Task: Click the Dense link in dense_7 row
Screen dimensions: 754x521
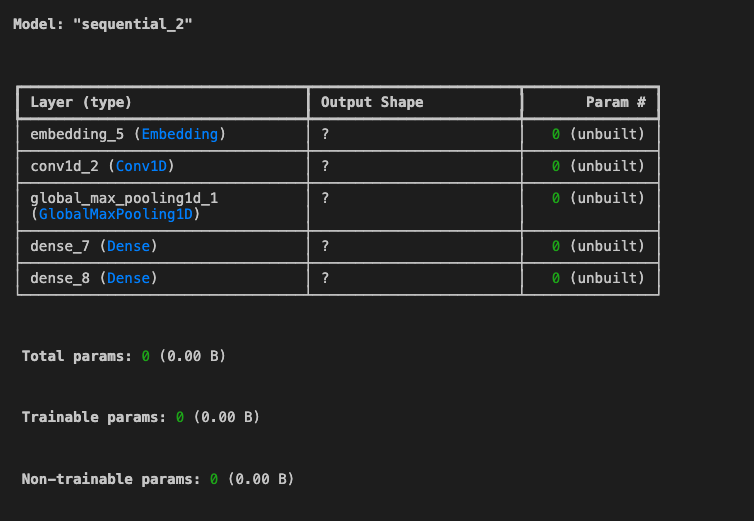Action: (x=128, y=246)
